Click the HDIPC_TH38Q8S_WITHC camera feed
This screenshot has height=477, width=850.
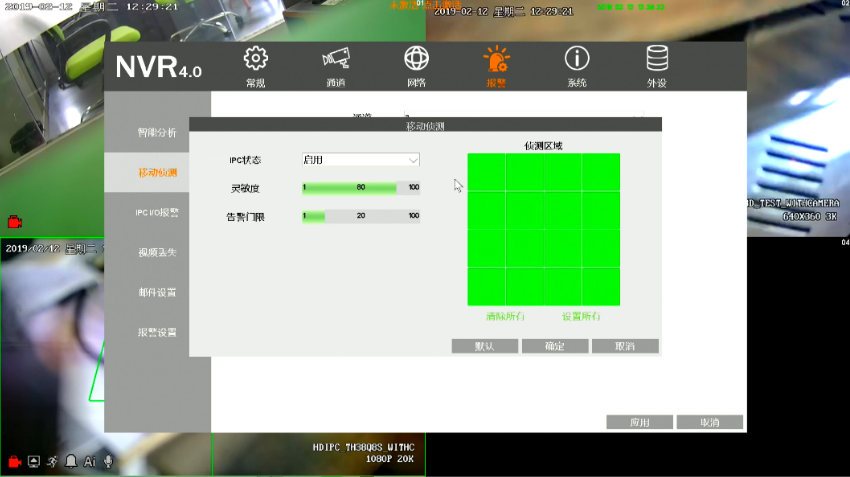318,455
